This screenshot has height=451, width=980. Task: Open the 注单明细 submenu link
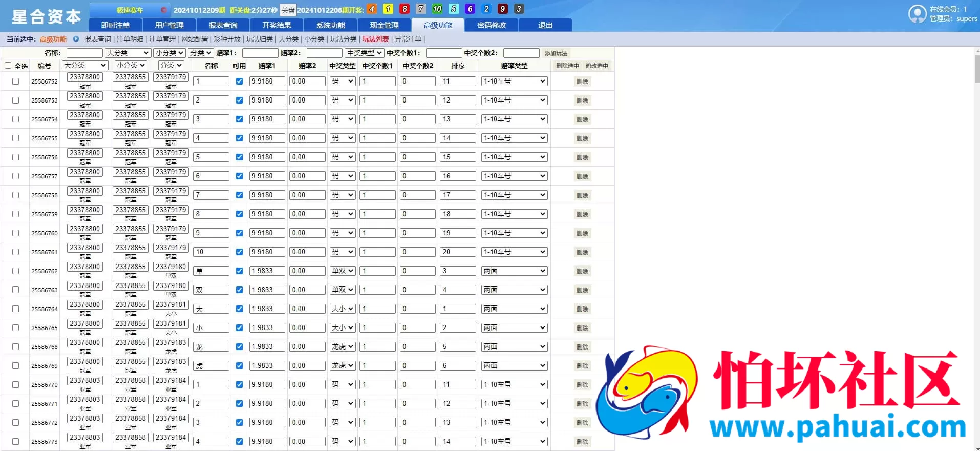(130, 39)
